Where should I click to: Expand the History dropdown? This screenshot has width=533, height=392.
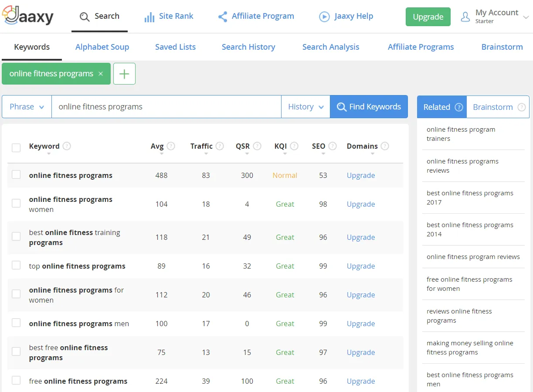pos(306,107)
